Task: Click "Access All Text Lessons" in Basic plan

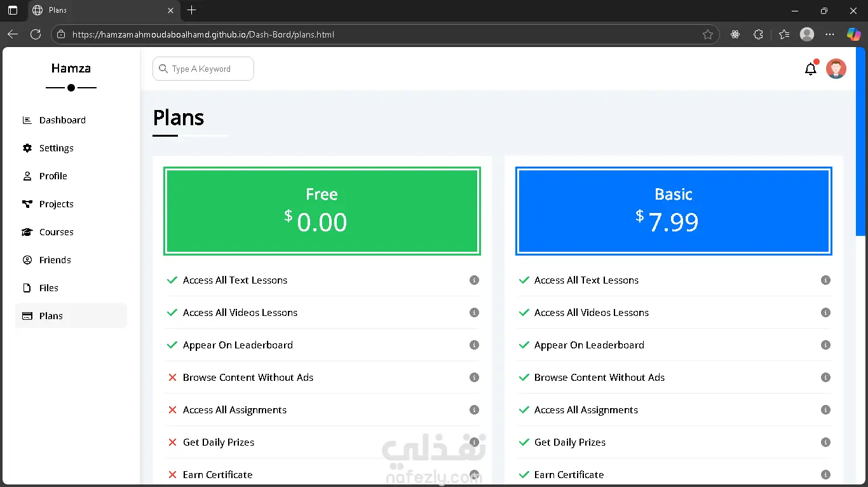Action: [x=587, y=280]
